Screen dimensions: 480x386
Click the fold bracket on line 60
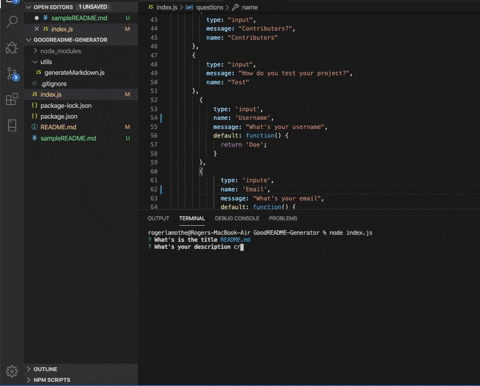(201, 171)
